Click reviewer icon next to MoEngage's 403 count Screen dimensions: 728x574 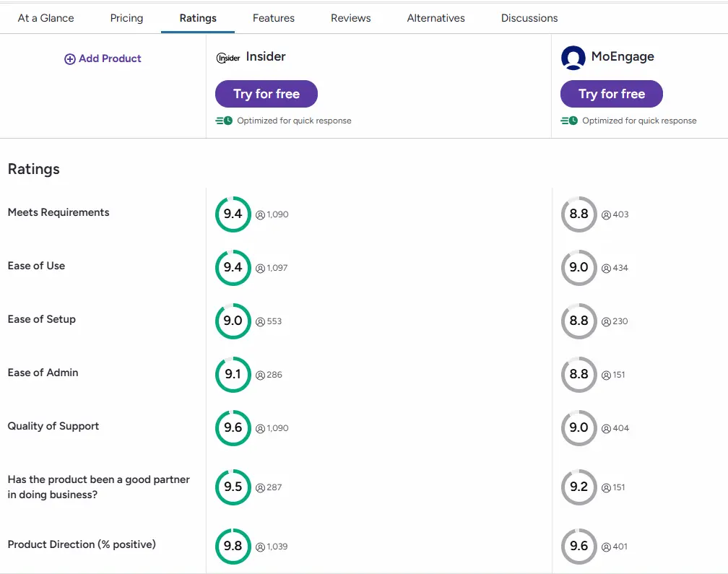pos(606,214)
